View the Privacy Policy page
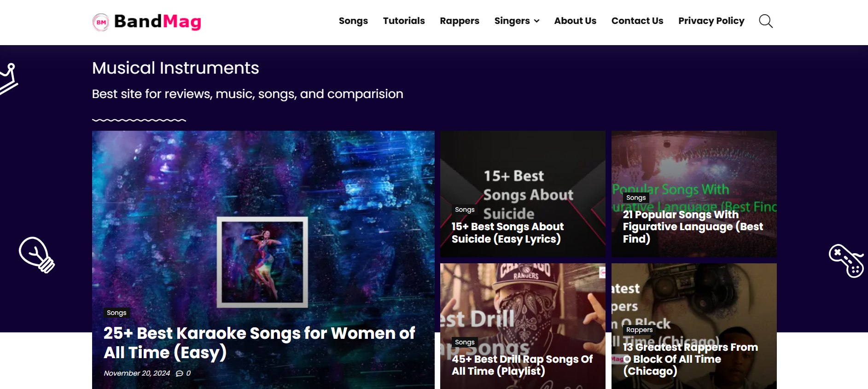 pyautogui.click(x=711, y=21)
